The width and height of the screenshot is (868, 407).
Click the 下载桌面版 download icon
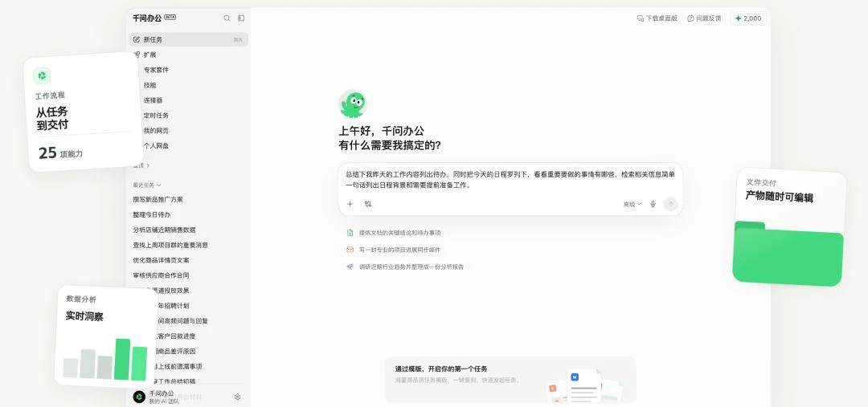tap(640, 18)
